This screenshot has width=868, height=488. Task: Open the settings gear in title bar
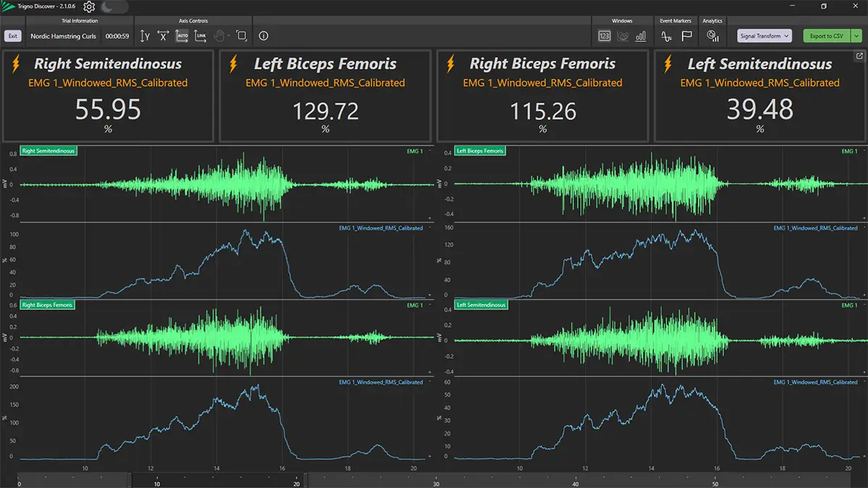pos(89,7)
